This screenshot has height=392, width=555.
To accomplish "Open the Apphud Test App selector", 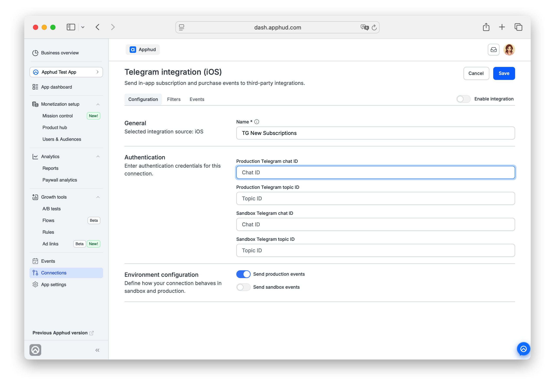I will click(66, 72).
